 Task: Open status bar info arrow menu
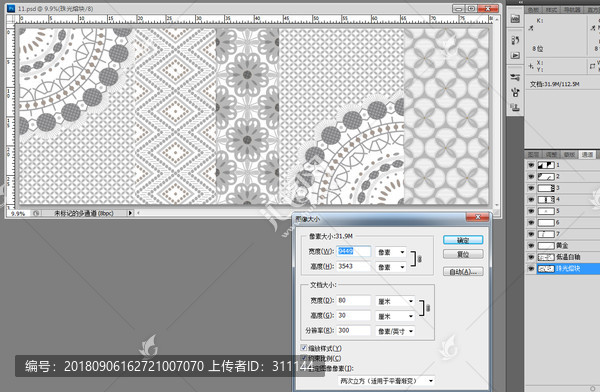point(130,213)
